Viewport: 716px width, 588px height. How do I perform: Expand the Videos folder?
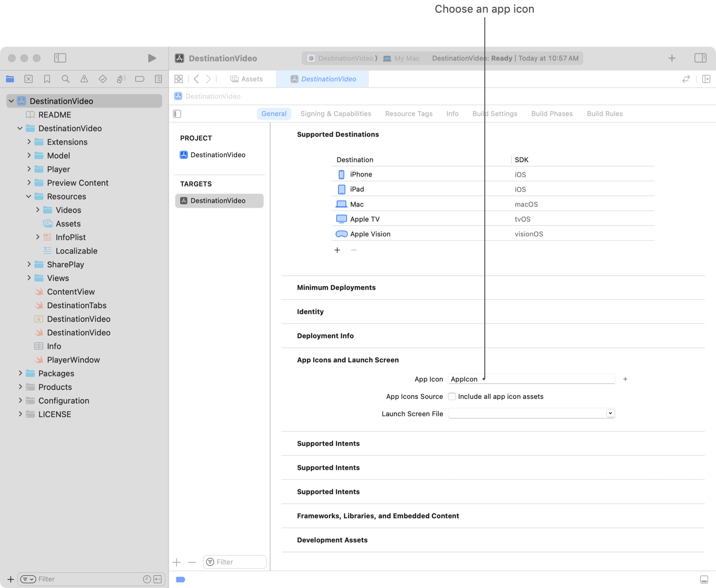point(38,210)
